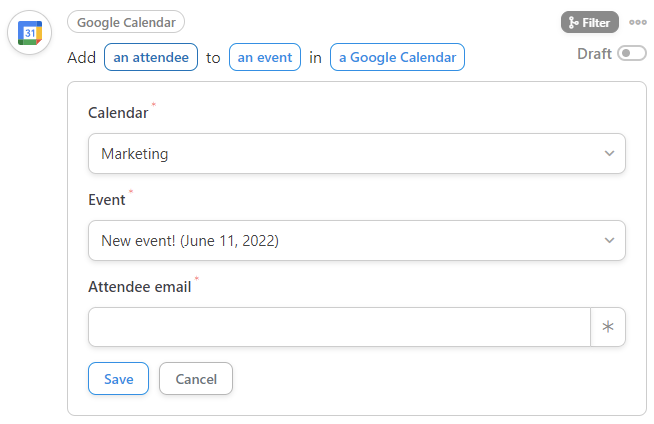The height and width of the screenshot is (424, 654).
Task: Focus the Attendee email input field
Action: (339, 327)
